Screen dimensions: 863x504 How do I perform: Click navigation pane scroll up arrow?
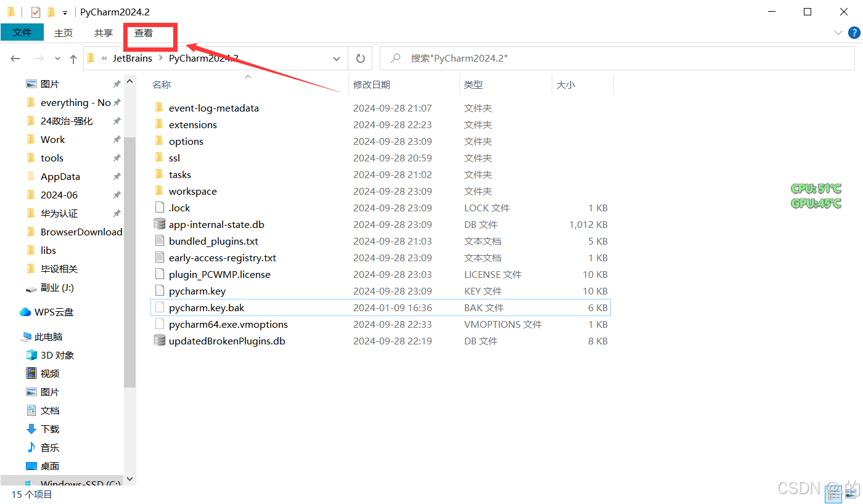tap(129, 81)
